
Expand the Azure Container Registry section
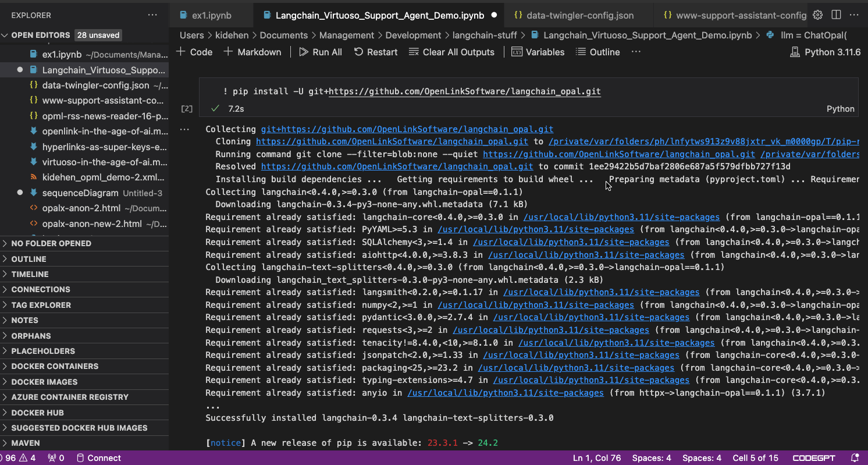pyautogui.click(x=84, y=397)
